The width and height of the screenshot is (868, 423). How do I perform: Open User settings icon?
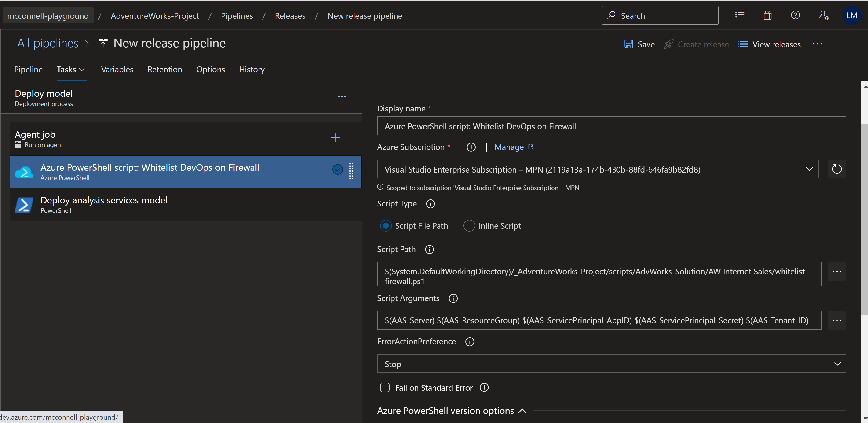pyautogui.click(x=824, y=15)
